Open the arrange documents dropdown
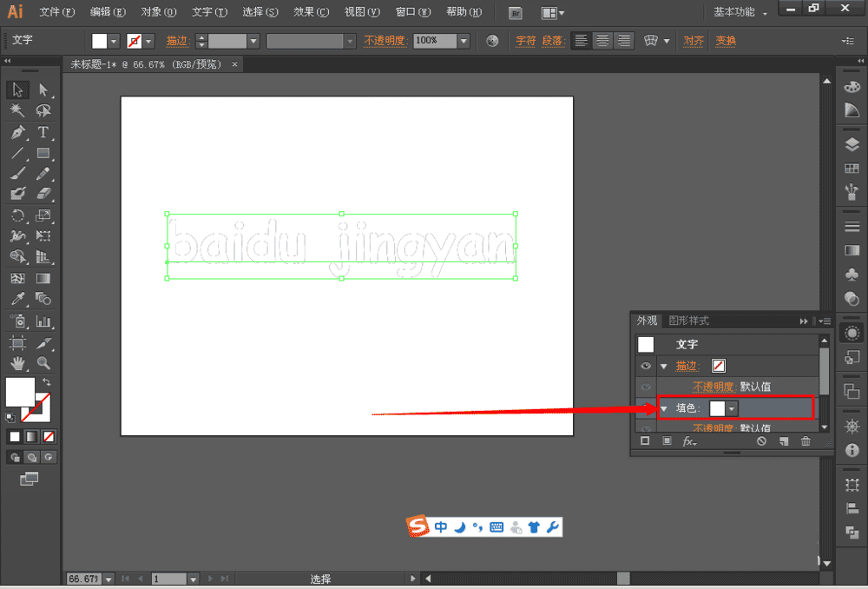Image resolution: width=868 pixels, height=589 pixels. tap(552, 13)
